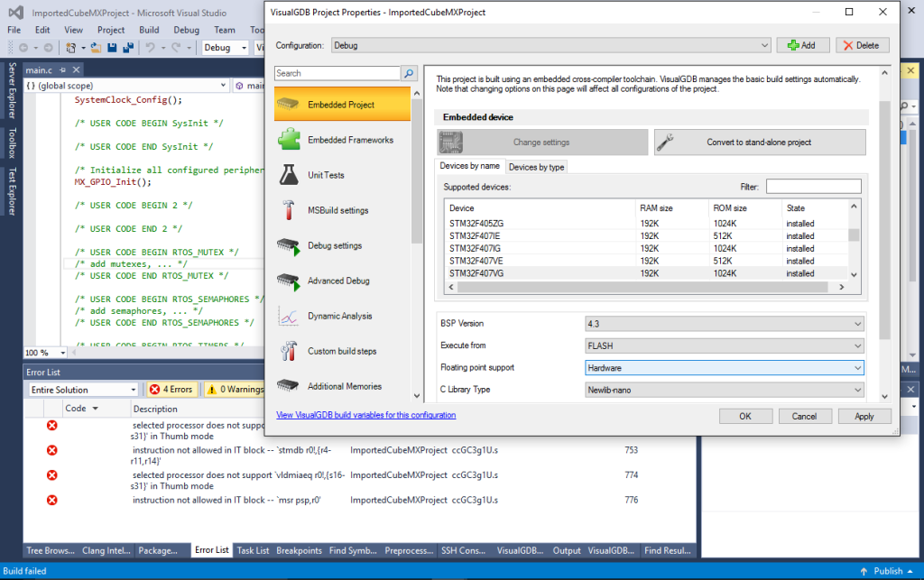This screenshot has height=580, width=924.
Task: Click the search magnifier icon in properties
Action: click(x=410, y=73)
